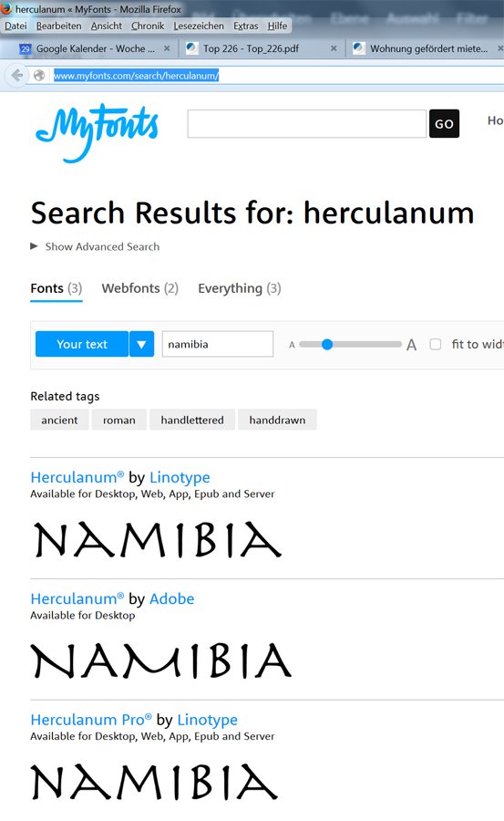This screenshot has height=821, width=504.
Task: Click the small A size icon
Action: pyautogui.click(x=292, y=345)
